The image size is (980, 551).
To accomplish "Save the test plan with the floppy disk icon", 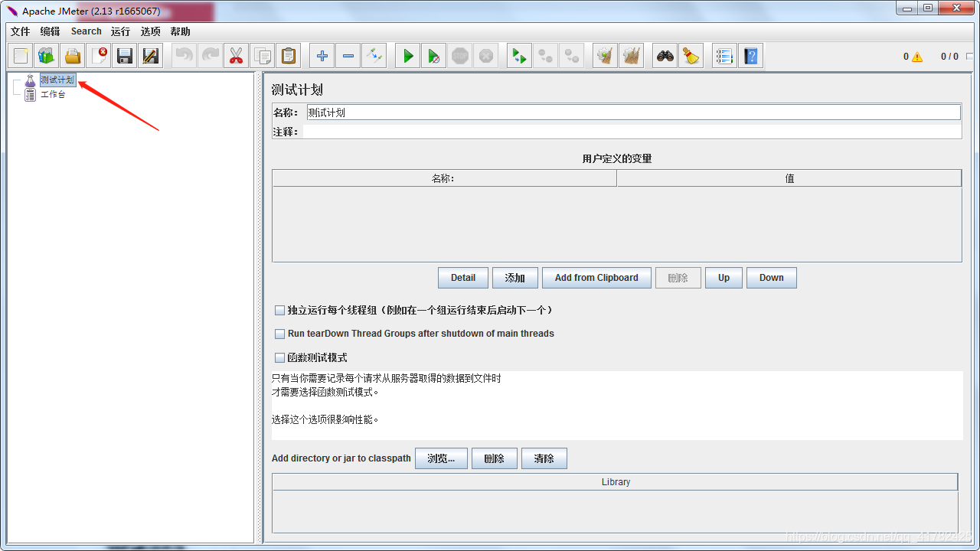I will [125, 56].
